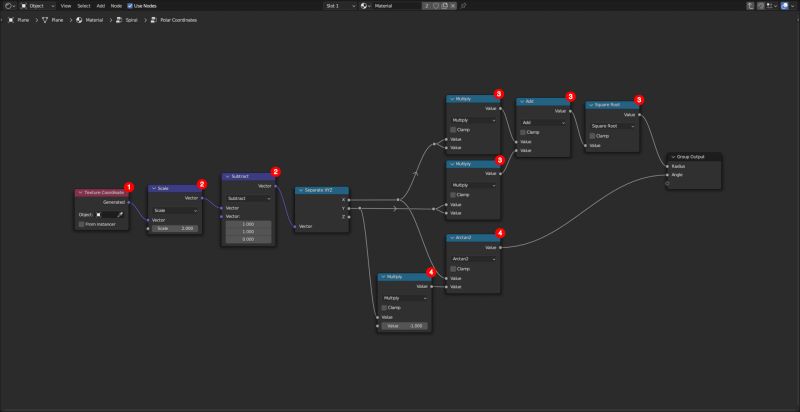Screen dimensions: 800x412
Task: Click the Radius input socket on Group Output
Action: [x=667, y=166]
